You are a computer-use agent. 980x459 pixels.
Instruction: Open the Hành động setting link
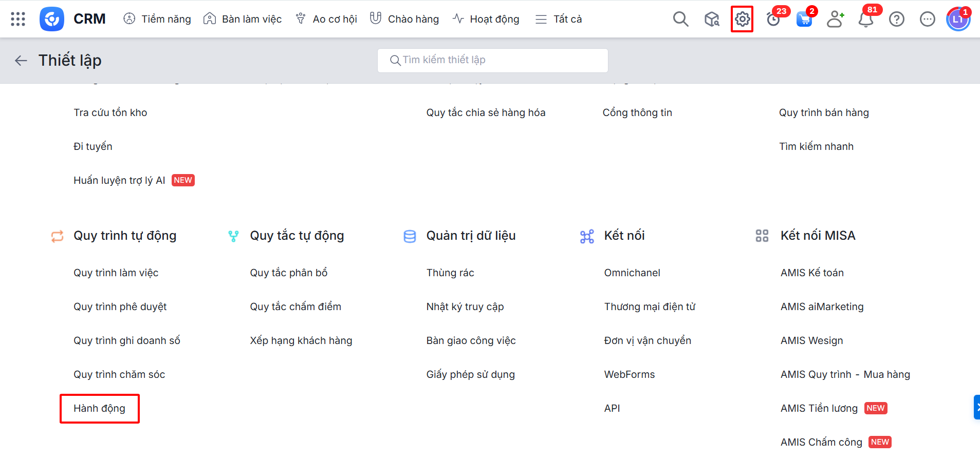pos(99,408)
